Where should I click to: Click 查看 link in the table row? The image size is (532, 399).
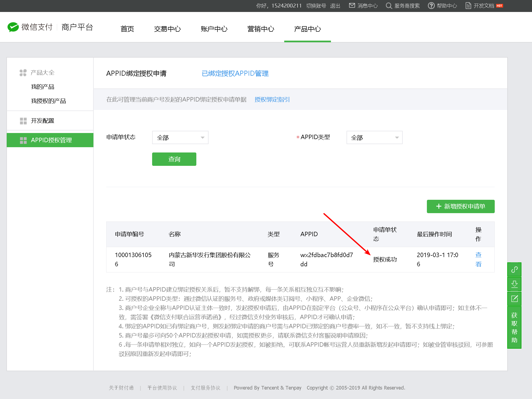tap(478, 259)
